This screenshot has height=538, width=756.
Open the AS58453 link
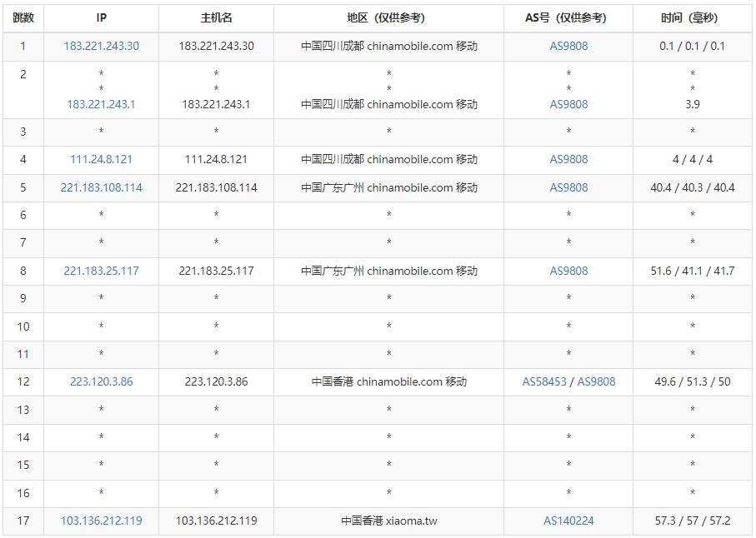[544, 382]
